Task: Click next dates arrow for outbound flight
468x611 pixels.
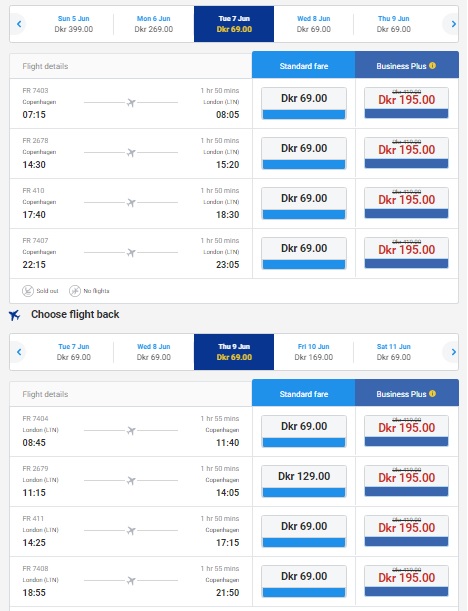Action: click(453, 24)
